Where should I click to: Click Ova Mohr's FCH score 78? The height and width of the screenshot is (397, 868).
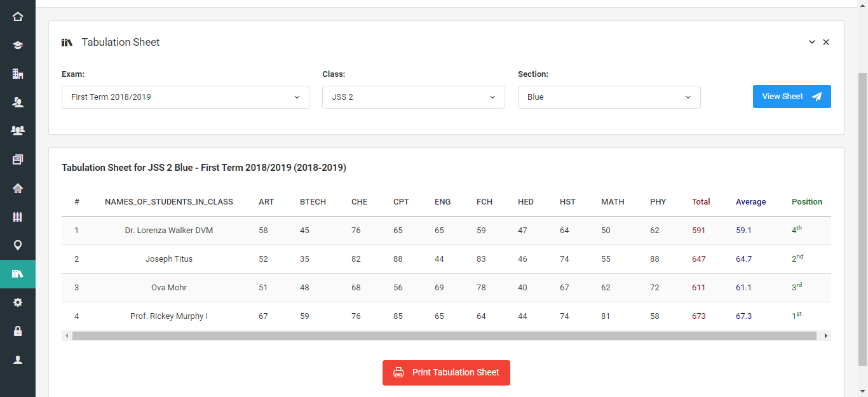pyautogui.click(x=481, y=288)
